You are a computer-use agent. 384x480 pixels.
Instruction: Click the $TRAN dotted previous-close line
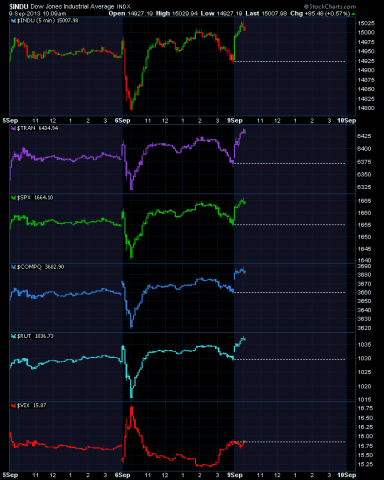(290, 163)
